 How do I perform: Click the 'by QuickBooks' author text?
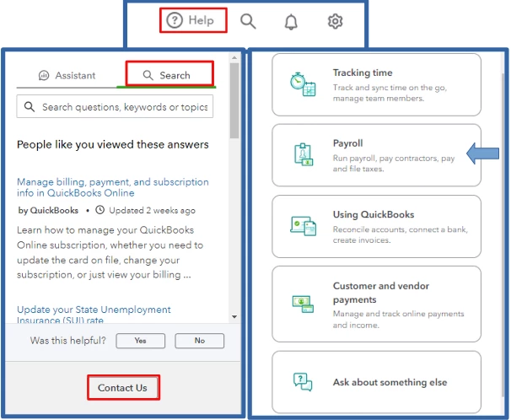(48, 211)
